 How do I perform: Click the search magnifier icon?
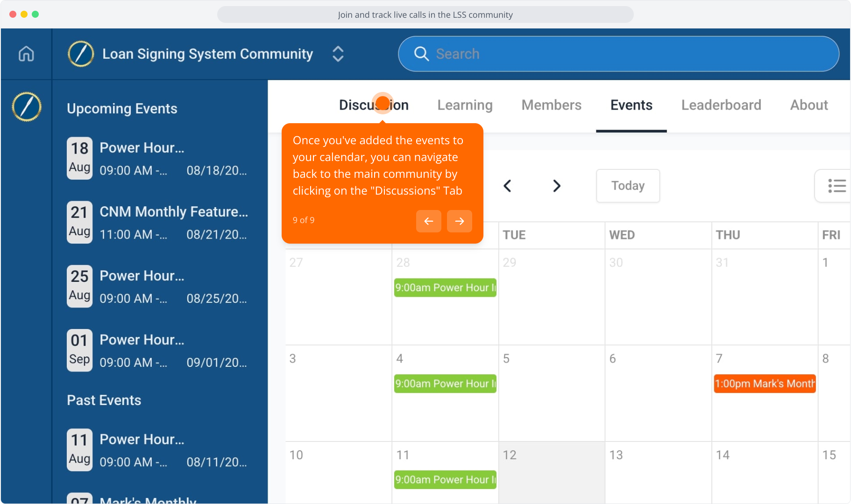click(421, 54)
